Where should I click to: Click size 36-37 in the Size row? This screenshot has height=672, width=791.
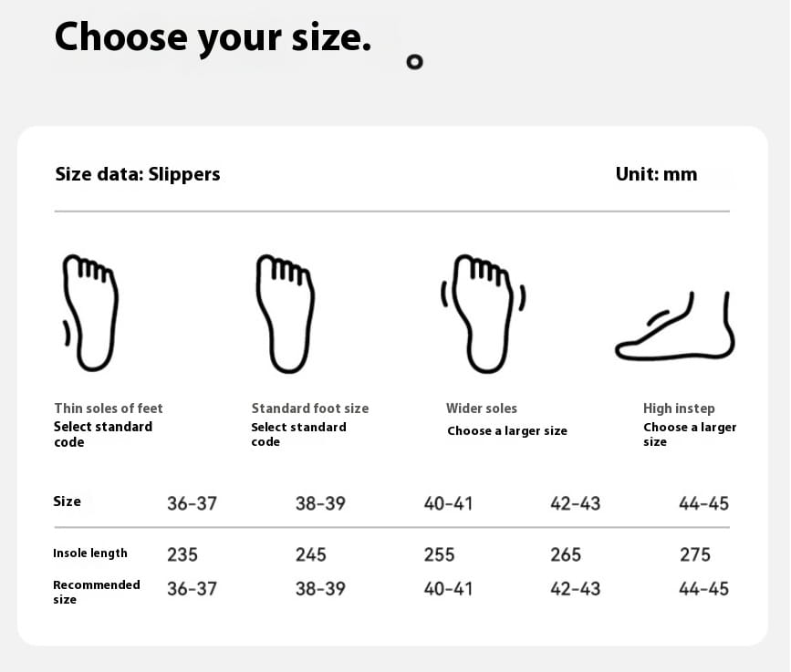pyautogui.click(x=193, y=503)
